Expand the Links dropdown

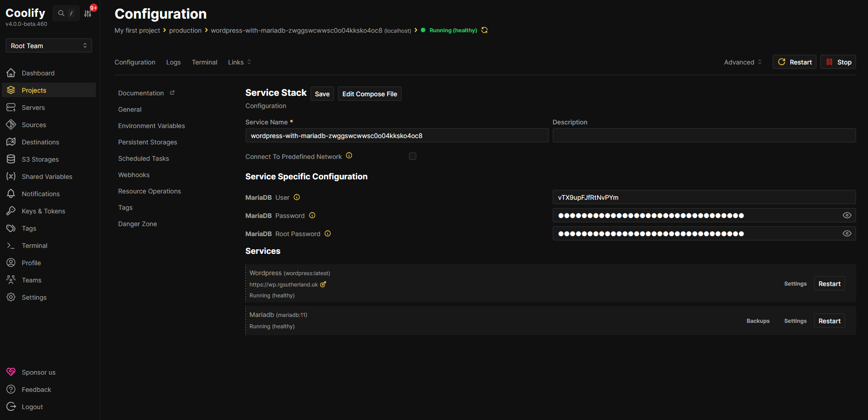pyautogui.click(x=239, y=62)
